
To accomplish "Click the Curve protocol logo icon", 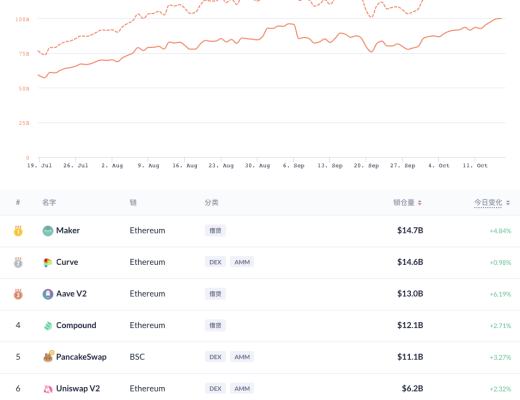I will 48,262.
